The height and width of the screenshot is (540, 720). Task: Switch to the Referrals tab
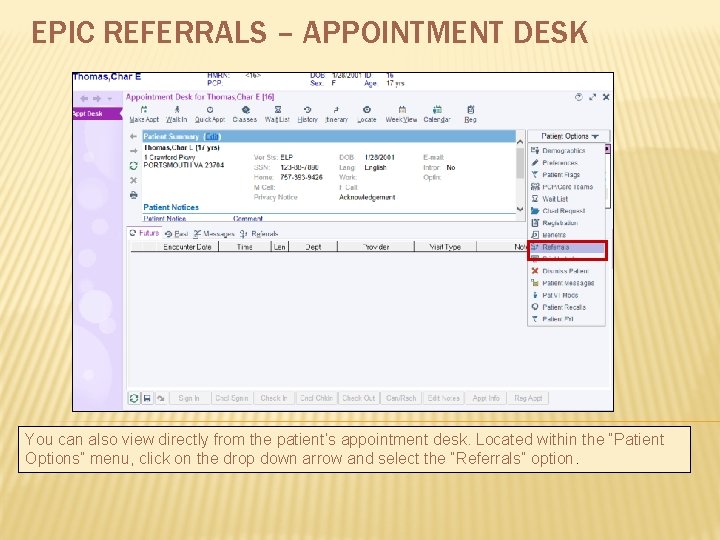[x=259, y=234]
